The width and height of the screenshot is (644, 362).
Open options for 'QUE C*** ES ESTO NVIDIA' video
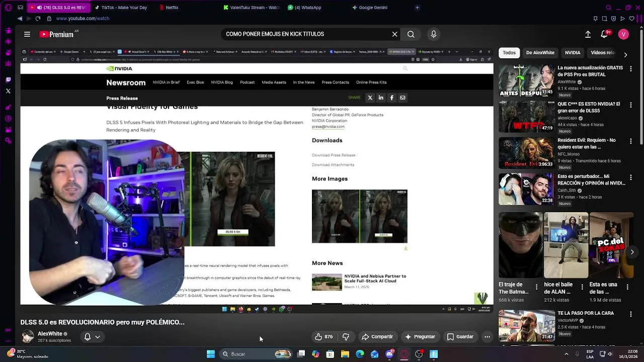pos(631,105)
